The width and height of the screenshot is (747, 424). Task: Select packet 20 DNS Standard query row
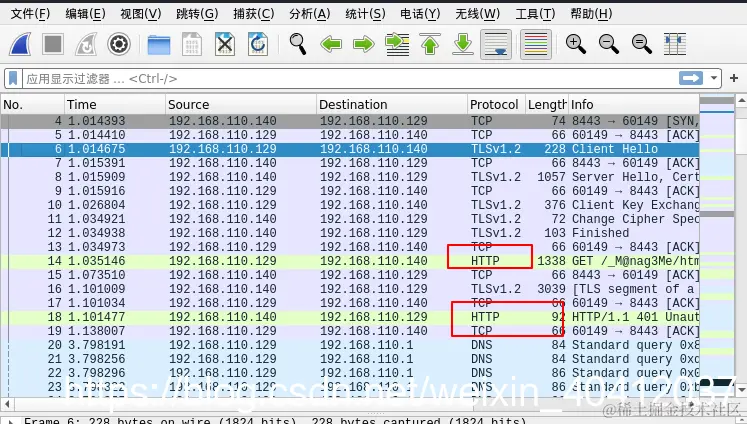(350, 345)
